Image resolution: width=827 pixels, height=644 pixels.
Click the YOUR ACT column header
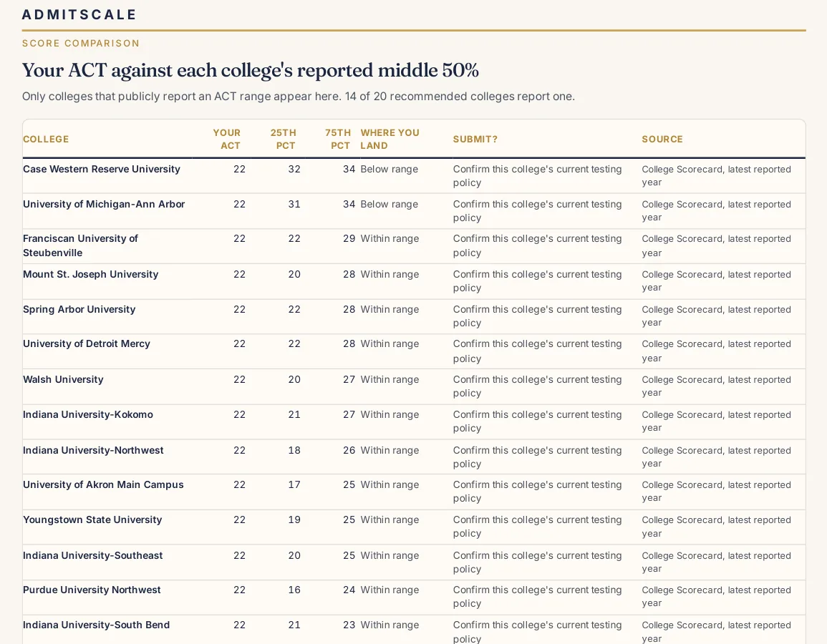pyautogui.click(x=227, y=139)
